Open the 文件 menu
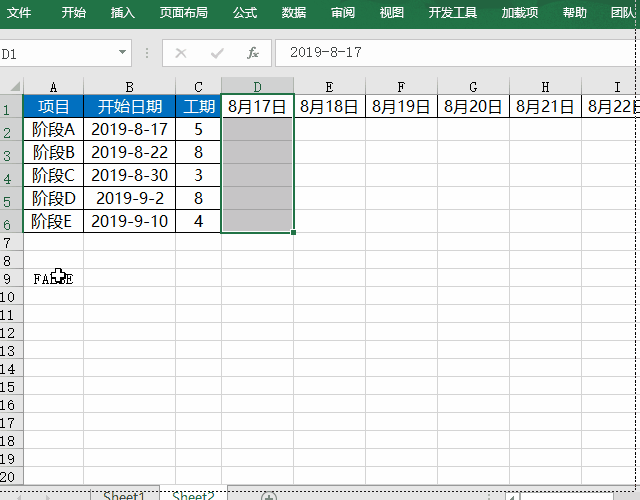 click(x=19, y=13)
